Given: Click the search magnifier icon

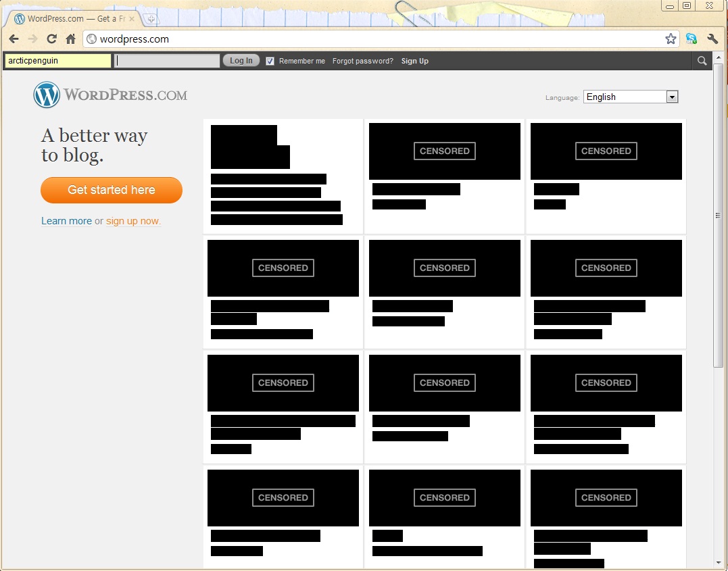Looking at the screenshot, I should click(x=702, y=61).
